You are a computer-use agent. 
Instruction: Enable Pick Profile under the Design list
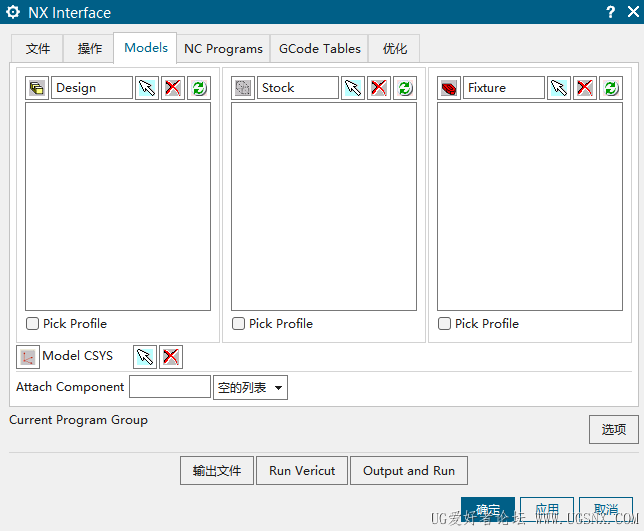coord(32,324)
